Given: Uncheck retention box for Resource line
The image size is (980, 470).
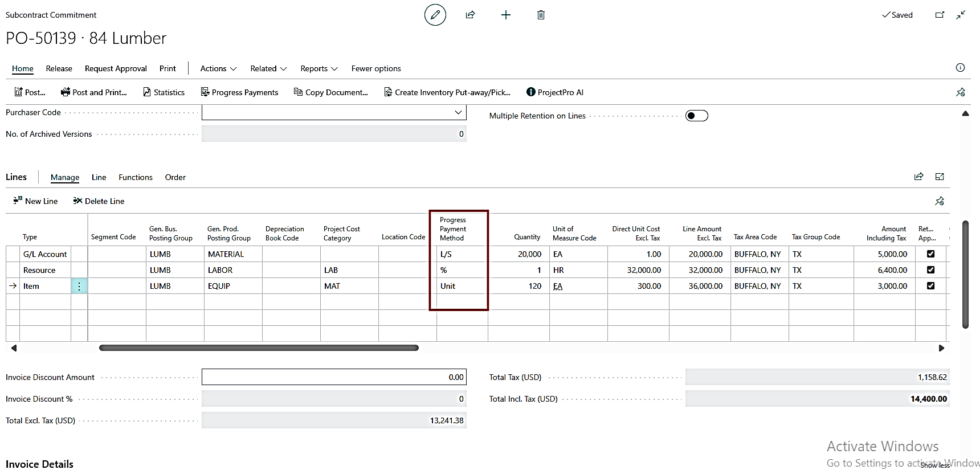Looking at the screenshot, I should coord(930,270).
